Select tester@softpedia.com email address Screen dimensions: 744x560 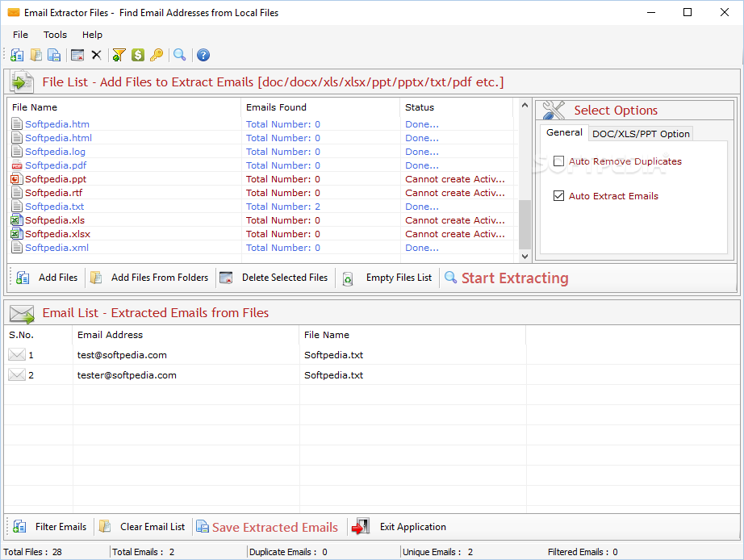click(127, 375)
